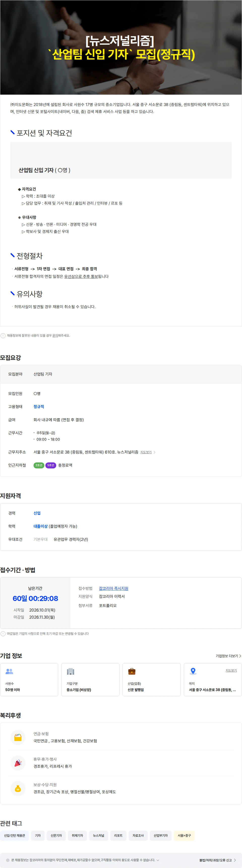Select the 취재기자 tag

pyautogui.click(x=77, y=835)
